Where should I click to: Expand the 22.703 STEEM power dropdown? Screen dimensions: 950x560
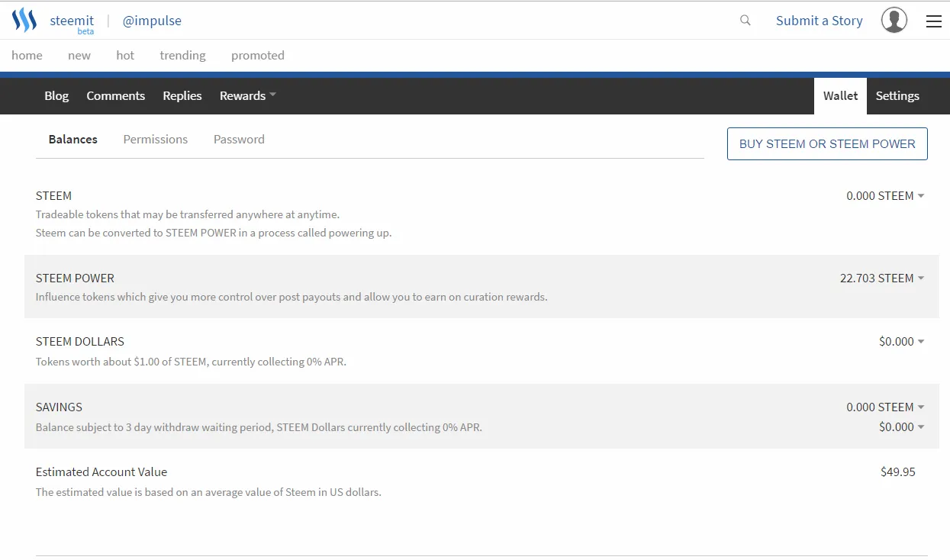(882, 278)
